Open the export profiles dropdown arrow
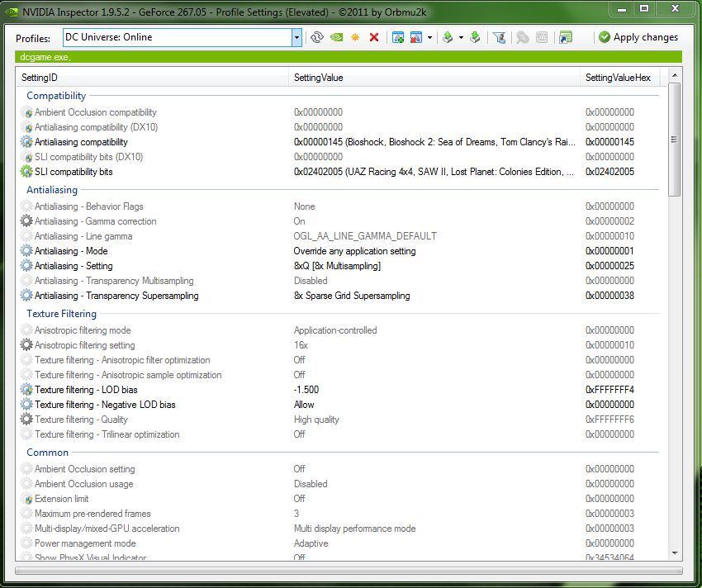This screenshot has width=702, height=588. (x=461, y=38)
